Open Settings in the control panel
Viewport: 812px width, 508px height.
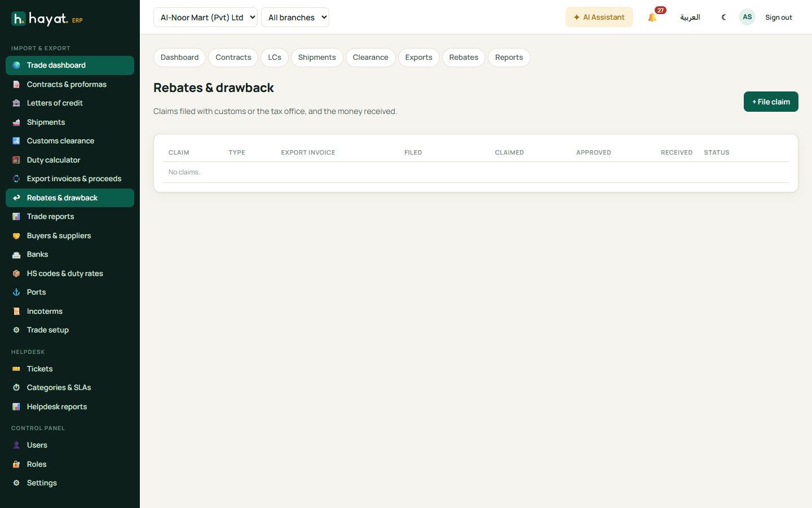pos(70,483)
